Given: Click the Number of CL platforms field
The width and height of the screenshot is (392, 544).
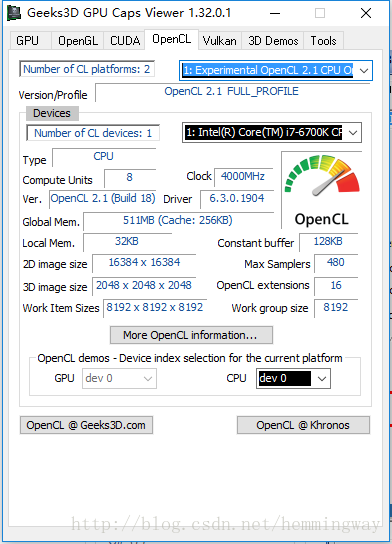Looking at the screenshot, I should point(87,69).
